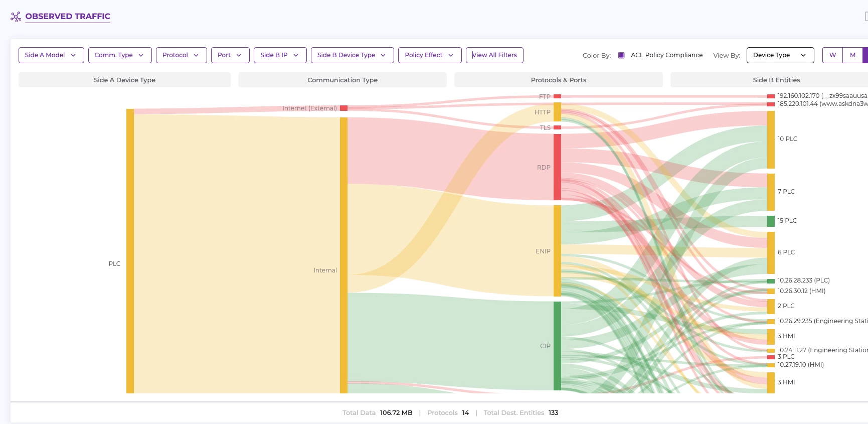Click the View All Filters button
The width and height of the screenshot is (868, 424).
tap(494, 55)
